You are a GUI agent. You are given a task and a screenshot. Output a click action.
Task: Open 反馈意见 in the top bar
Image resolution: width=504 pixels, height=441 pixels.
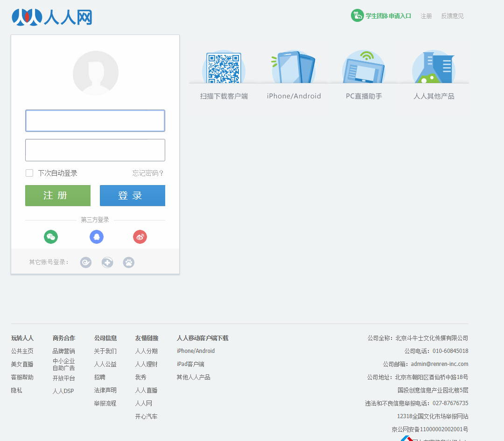click(452, 16)
